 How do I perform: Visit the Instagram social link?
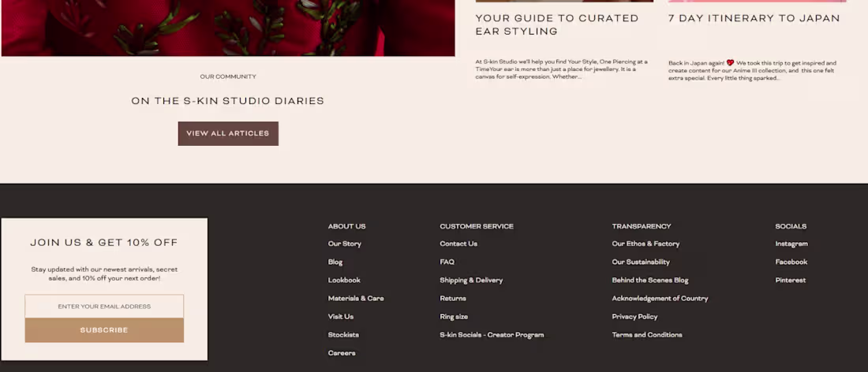pos(791,244)
